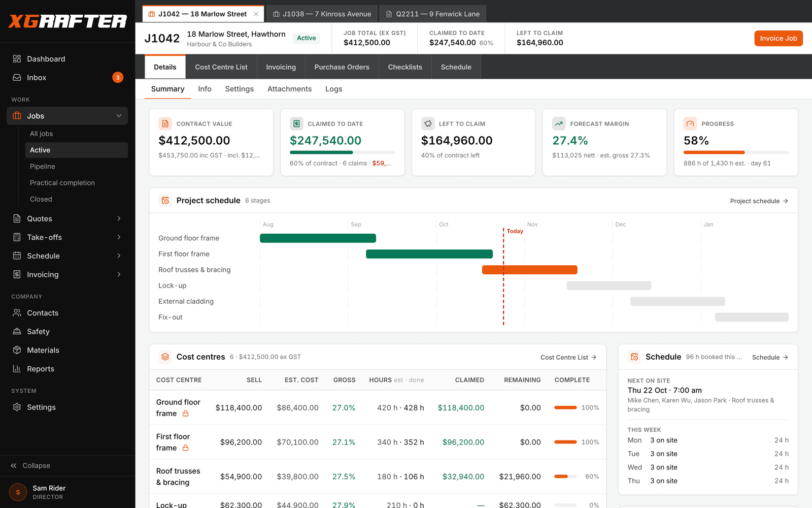Screen dimensions: 812x508
Task: Switch to J1038 — 7 Kinross Avenue tab
Action: pos(322,14)
